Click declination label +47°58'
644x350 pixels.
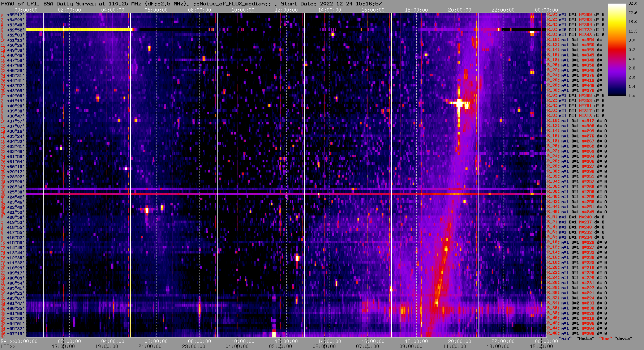(16, 60)
